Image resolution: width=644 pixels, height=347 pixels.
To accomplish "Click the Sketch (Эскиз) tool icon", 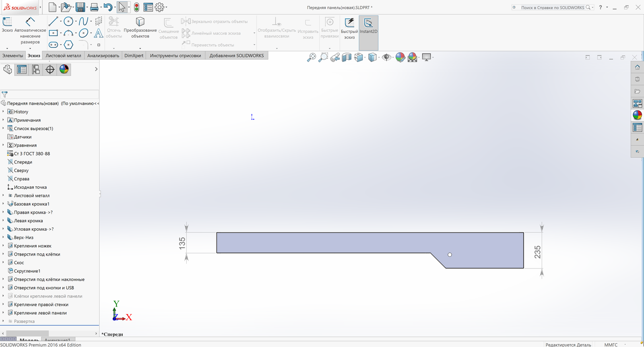I will pyautogui.click(x=7, y=21).
